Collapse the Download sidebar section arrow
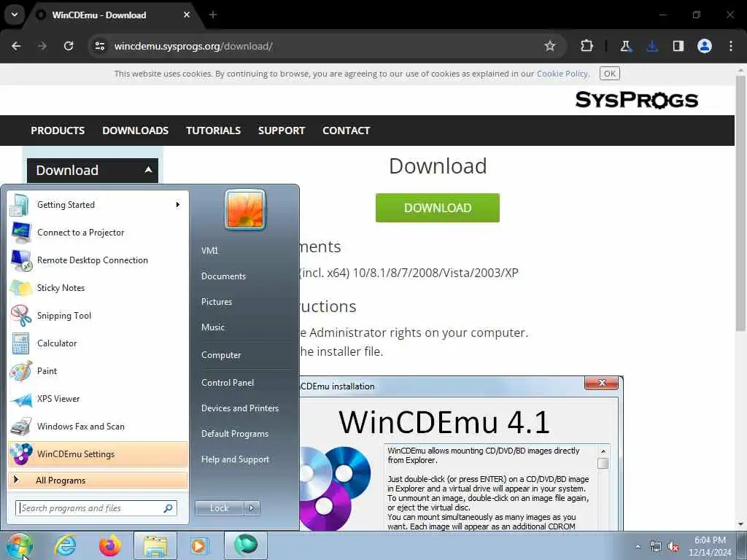The width and height of the screenshot is (747, 560). click(148, 170)
